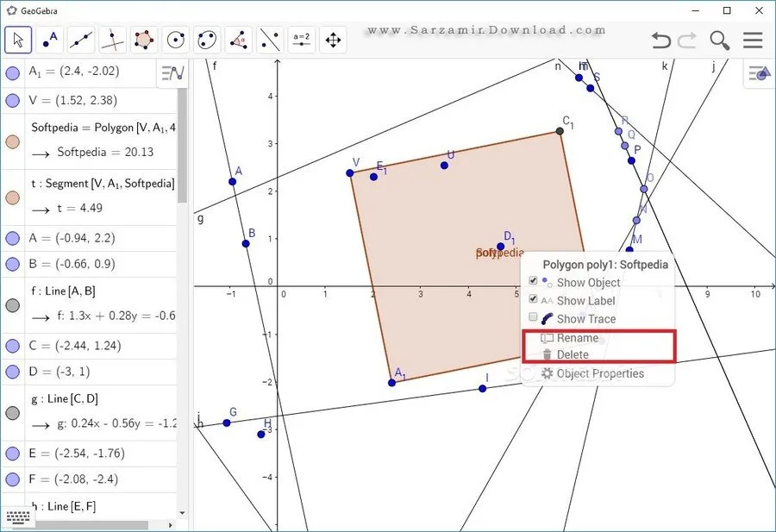Enable the Show Trace checkbox
The image size is (776, 532).
point(533,318)
